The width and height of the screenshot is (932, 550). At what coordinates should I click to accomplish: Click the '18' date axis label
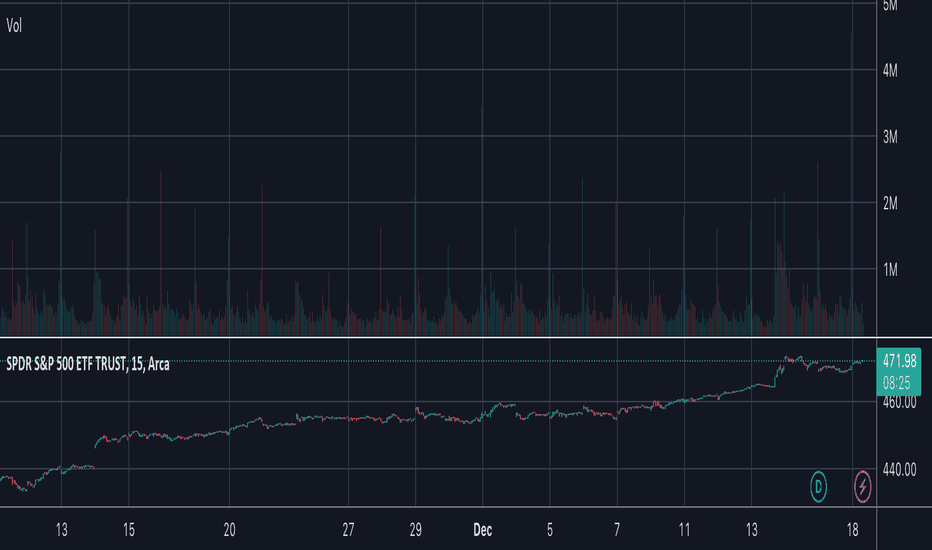tap(852, 530)
